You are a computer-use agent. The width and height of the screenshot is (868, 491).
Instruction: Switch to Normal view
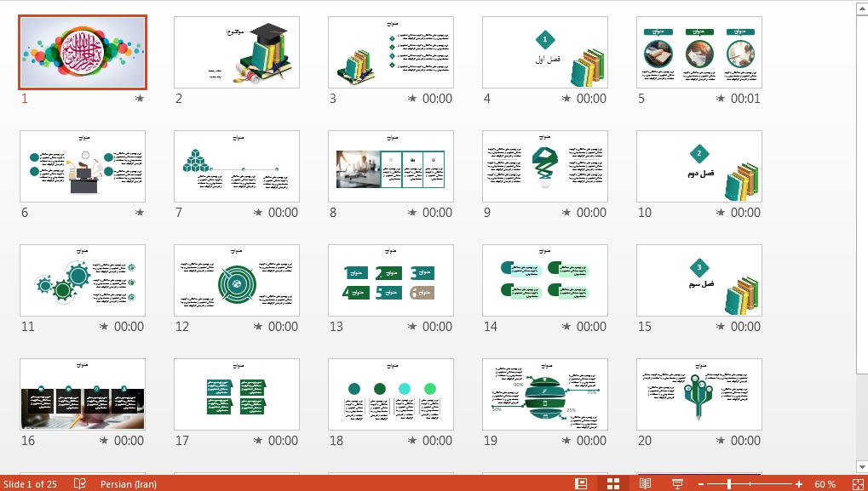pyautogui.click(x=581, y=483)
